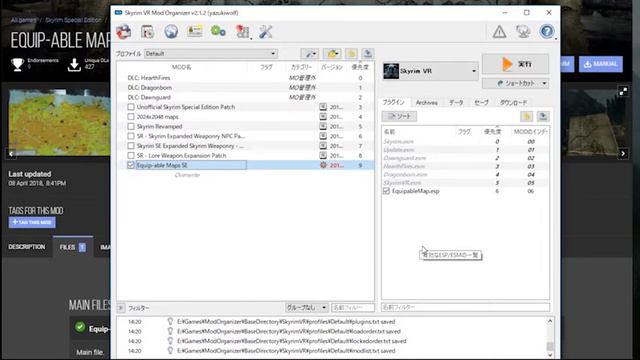This screenshot has height=360, width=640.
Task: Click create backup icon in plugins pane
Action: pos(543,116)
